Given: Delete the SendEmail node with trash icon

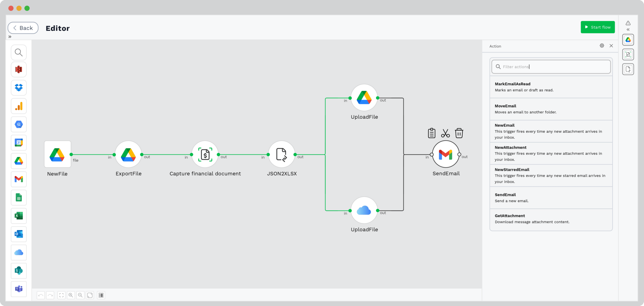Looking at the screenshot, I should tap(459, 133).
